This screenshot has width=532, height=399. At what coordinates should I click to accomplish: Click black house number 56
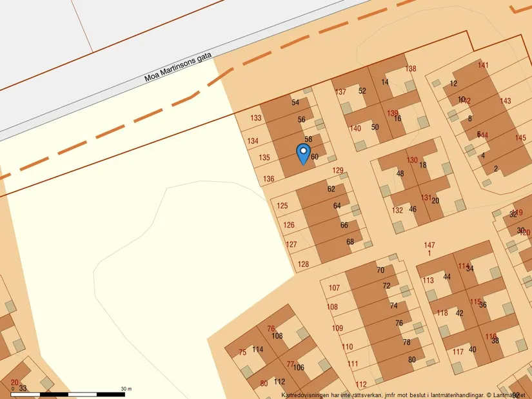[301, 119]
